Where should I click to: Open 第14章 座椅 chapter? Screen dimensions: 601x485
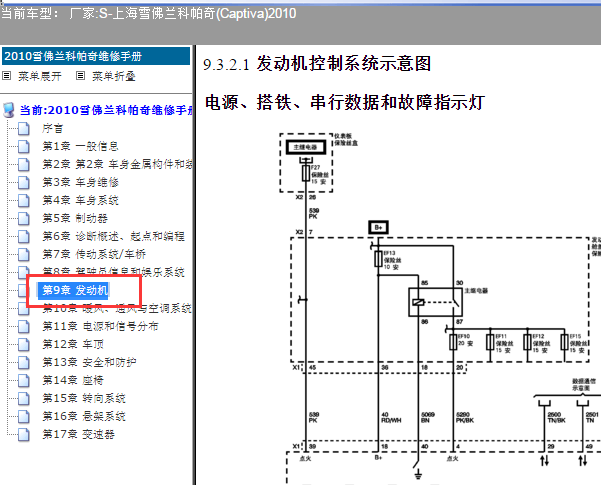(x=73, y=380)
